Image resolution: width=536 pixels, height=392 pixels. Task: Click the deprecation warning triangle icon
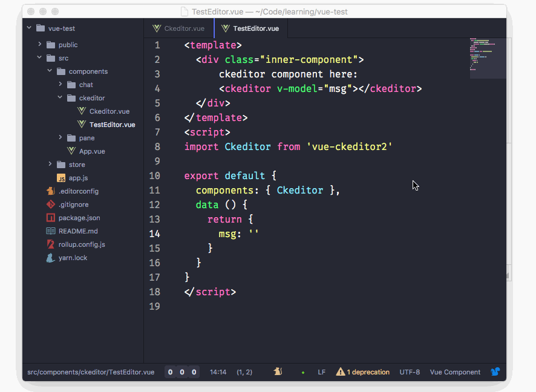(341, 371)
